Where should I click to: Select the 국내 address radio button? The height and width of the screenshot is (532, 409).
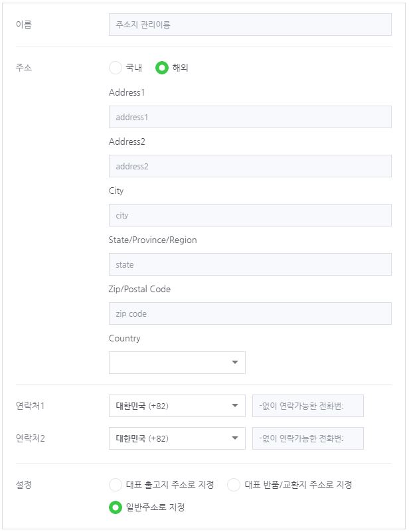tap(116, 68)
